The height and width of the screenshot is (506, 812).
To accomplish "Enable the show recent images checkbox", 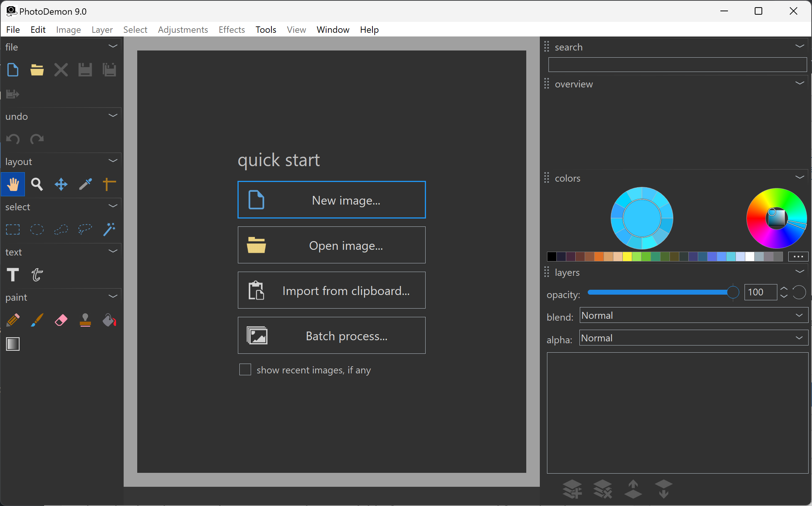I will (245, 370).
